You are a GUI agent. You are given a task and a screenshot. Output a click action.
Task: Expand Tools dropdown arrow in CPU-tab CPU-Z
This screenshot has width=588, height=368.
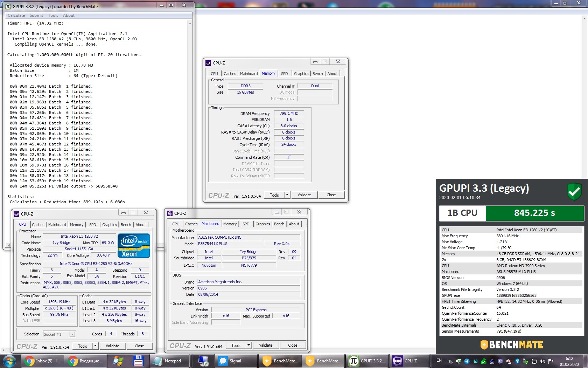click(x=95, y=346)
